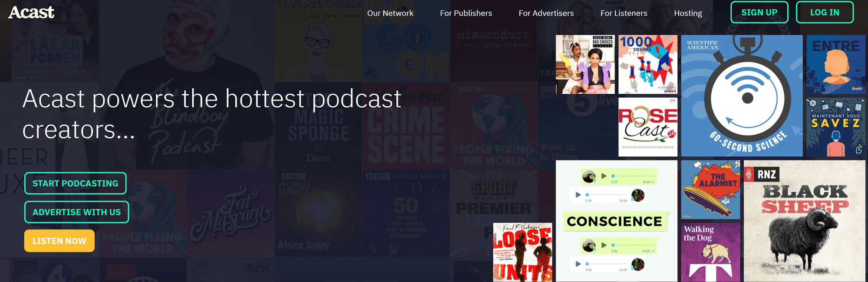Open the Conscience podcast cover
Image resolution: width=868 pixels, height=282 pixels.
pyautogui.click(x=617, y=221)
